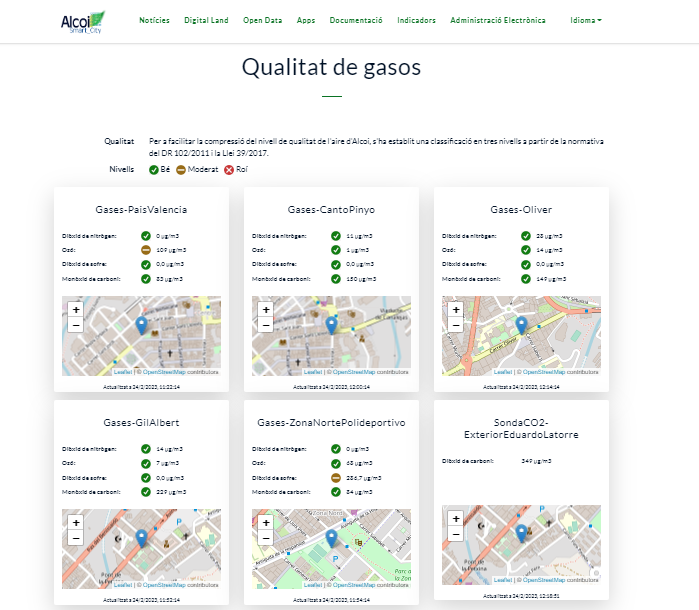Screen dimensions: 699x610
Task: Open the Notícies menu item
Action: tap(154, 20)
